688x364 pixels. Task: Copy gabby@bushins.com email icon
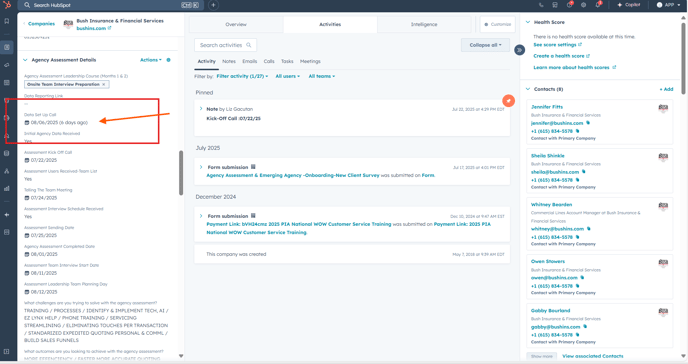click(585, 326)
